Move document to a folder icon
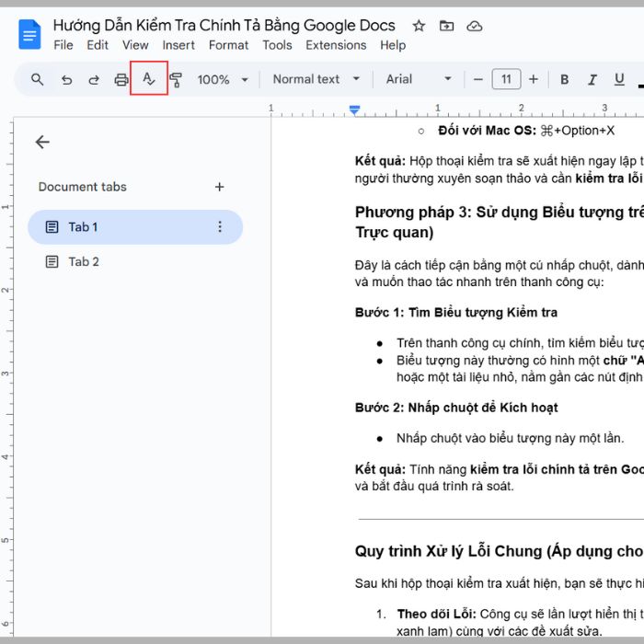The image size is (644, 644). [x=446, y=27]
